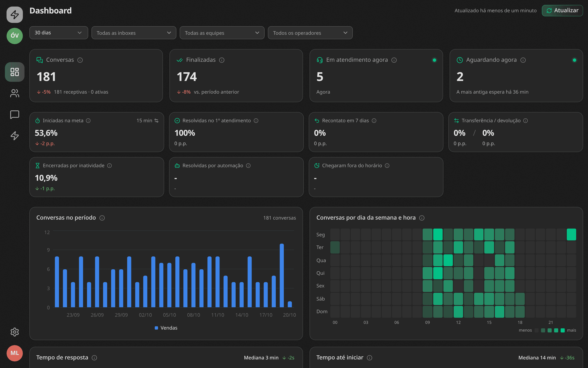Click the 181 conversations count value
The image size is (588, 368).
pyautogui.click(x=46, y=77)
